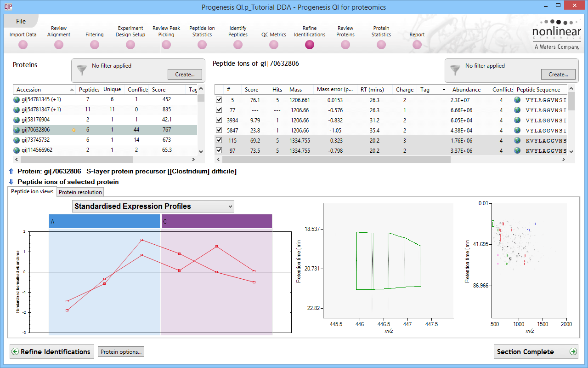Open the QC Metrics stage
The width and height of the screenshot is (588, 368).
(274, 45)
